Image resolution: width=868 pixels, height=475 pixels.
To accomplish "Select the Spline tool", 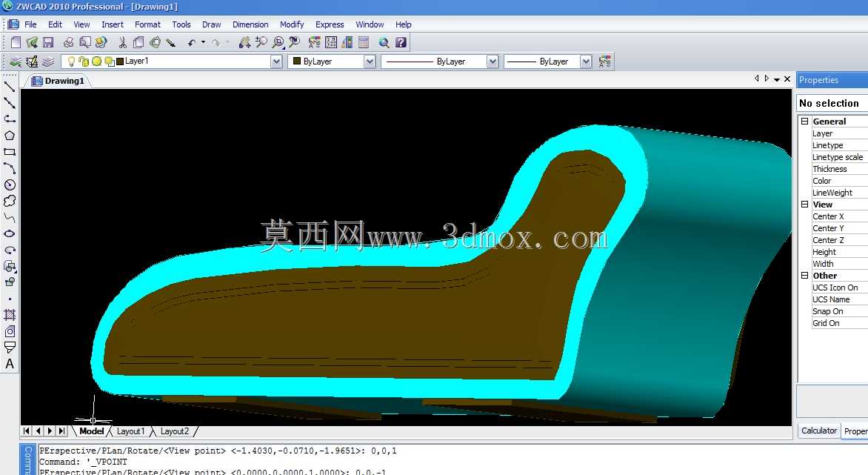I will click(x=10, y=218).
